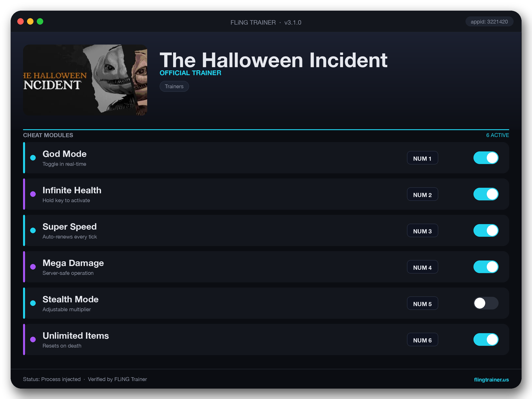Click the NUM 4 key binding
The height and width of the screenshot is (399, 532).
click(x=422, y=267)
